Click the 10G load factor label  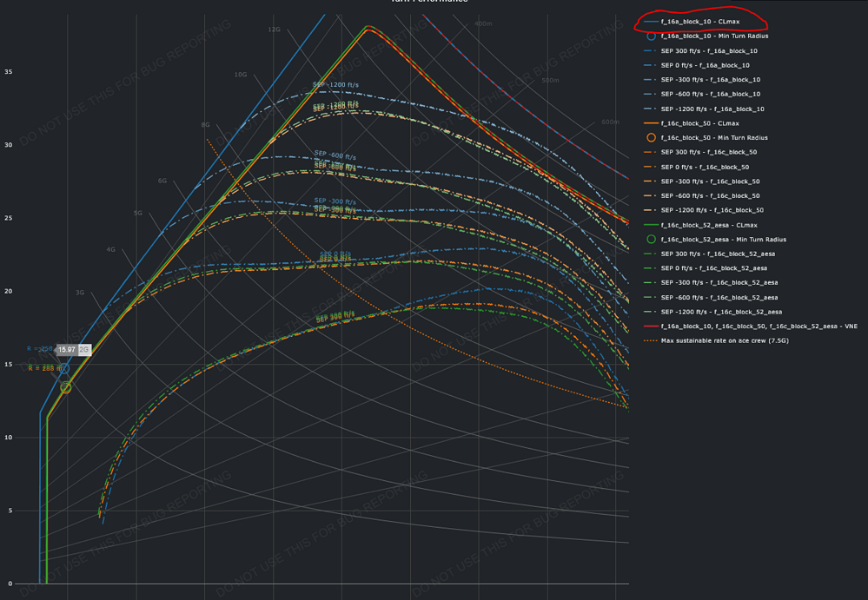click(241, 75)
